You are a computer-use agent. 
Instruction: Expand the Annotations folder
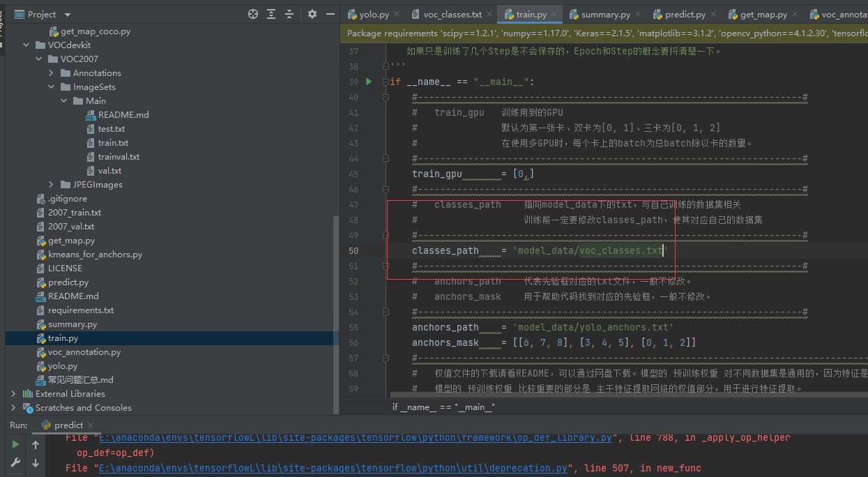[x=52, y=73]
